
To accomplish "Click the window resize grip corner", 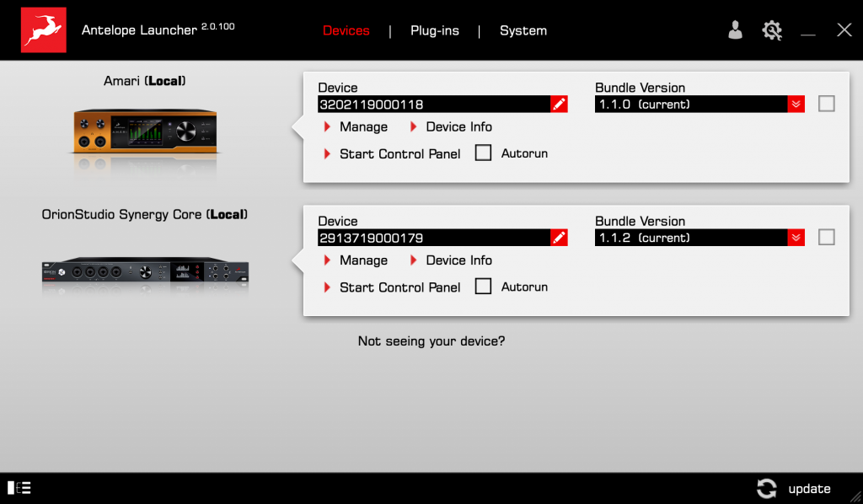I will 856,497.
